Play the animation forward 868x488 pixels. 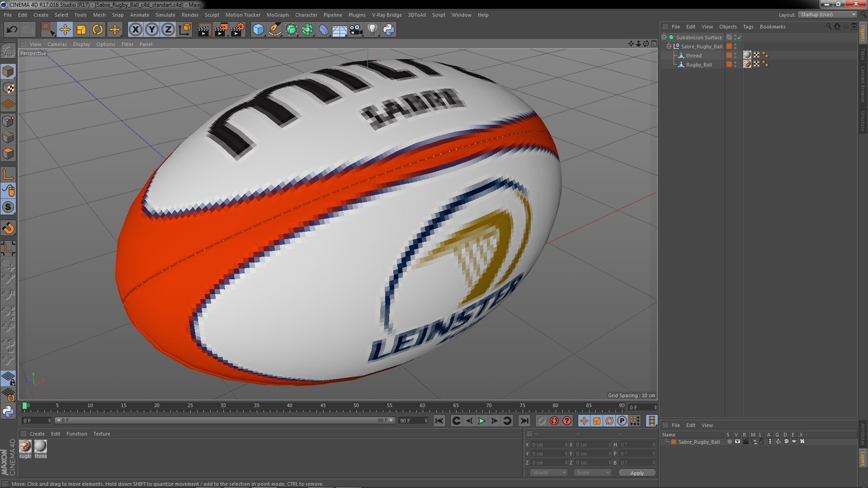(x=481, y=421)
